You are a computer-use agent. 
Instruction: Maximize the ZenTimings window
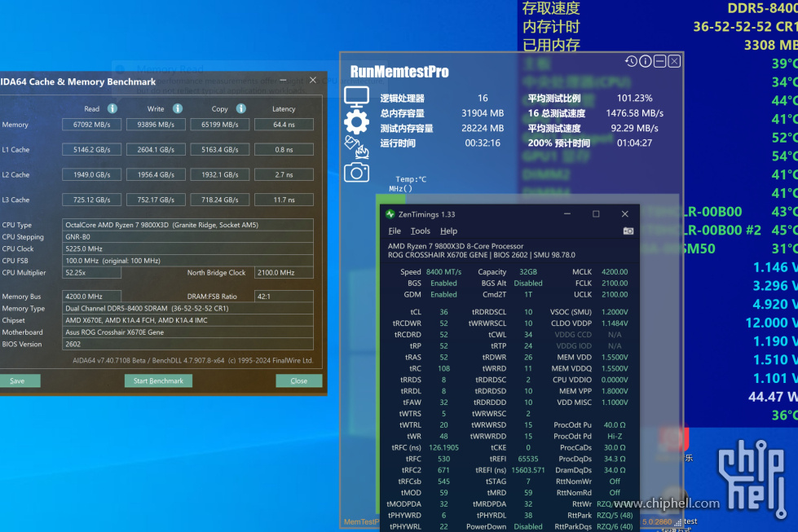[x=596, y=214]
